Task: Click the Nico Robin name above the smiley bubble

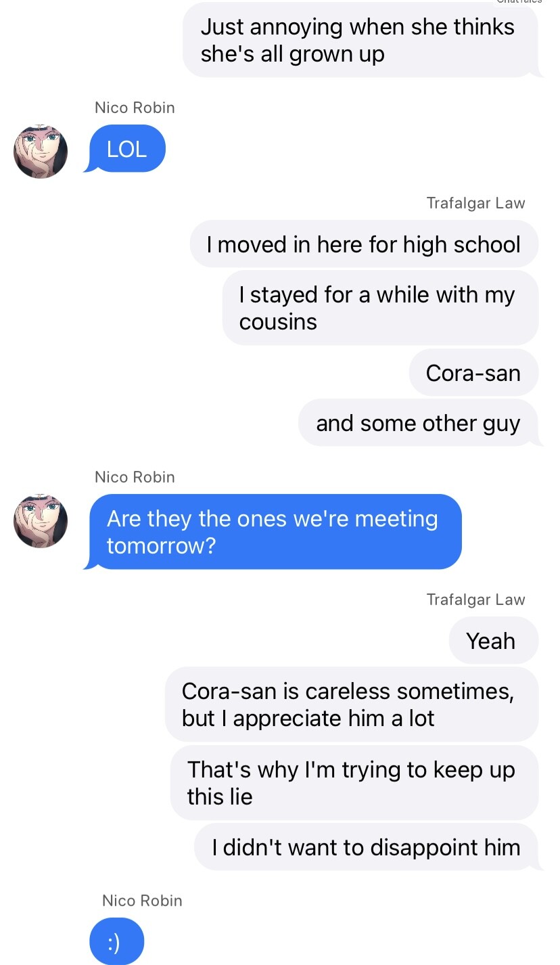Action: pyautogui.click(x=142, y=901)
